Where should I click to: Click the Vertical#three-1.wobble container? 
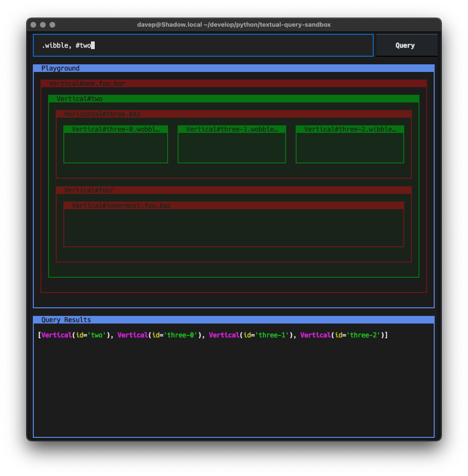(231, 129)
